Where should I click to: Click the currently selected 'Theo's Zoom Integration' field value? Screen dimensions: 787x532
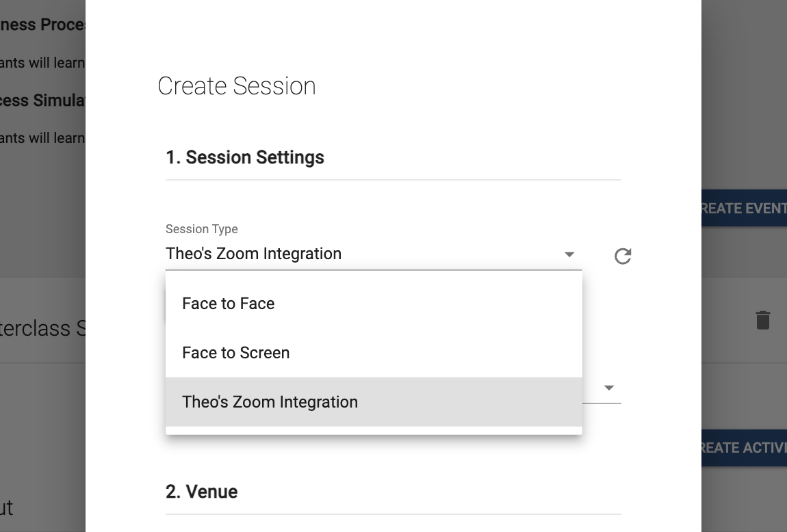click(253, 254)
